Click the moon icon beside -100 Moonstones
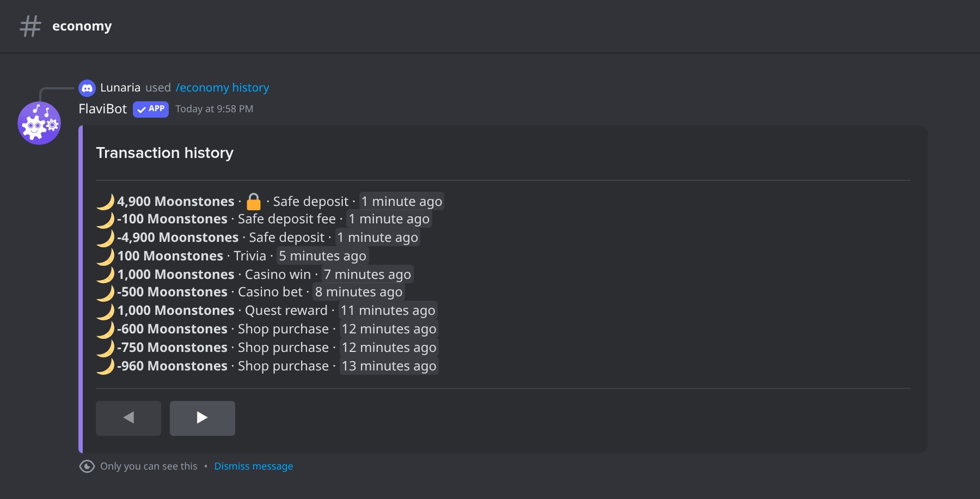The height and width of the screenshot is (499, 980). [106, 219]
